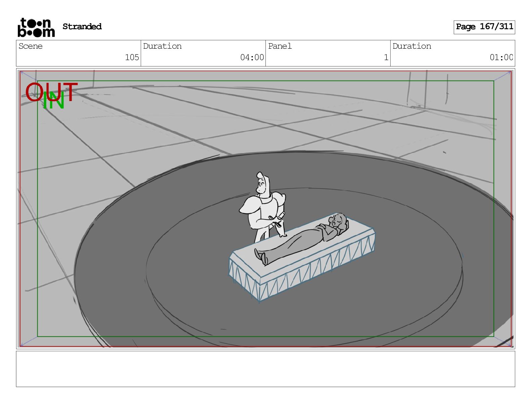
Task: Click the standing knight character in panel
Action: coord(264,208)
